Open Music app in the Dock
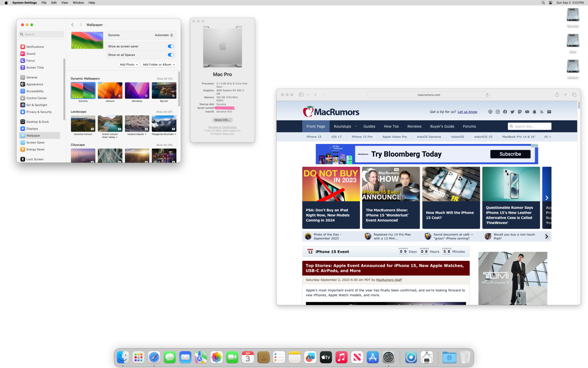The image size is (588, 368). (341, 357)
